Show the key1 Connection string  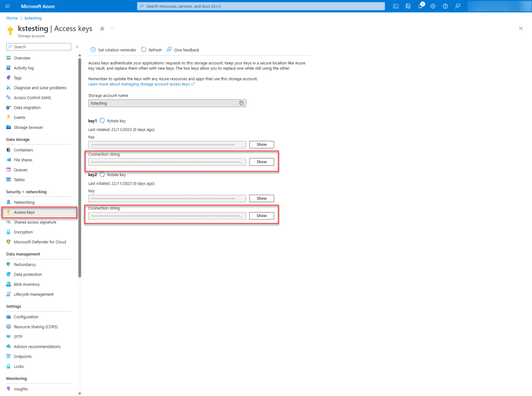click(x=261, y=162)
